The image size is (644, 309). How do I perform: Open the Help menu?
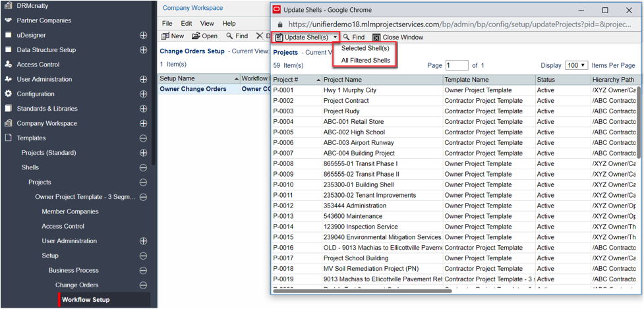point(229,24)
